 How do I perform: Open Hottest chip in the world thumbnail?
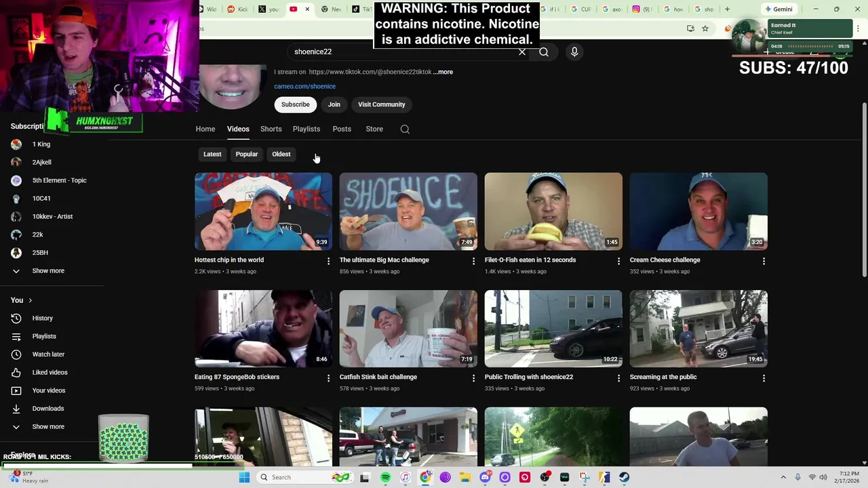263,211
